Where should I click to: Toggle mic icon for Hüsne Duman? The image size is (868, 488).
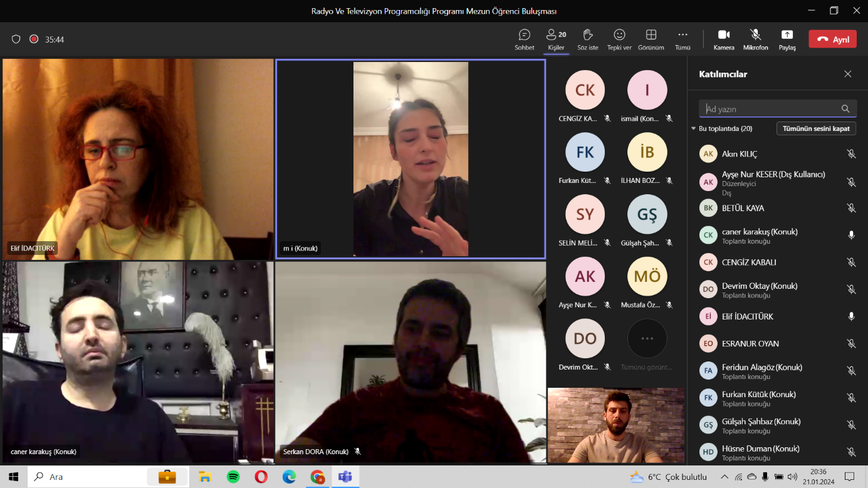pyautogui.click(x=851, y=452)
